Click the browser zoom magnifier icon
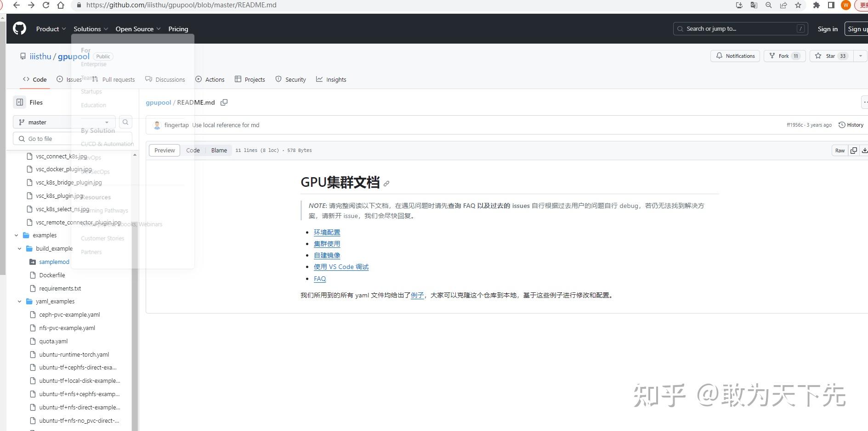This screenshot has width=868, height=431. pyautogui.click(x=768, y=5)
